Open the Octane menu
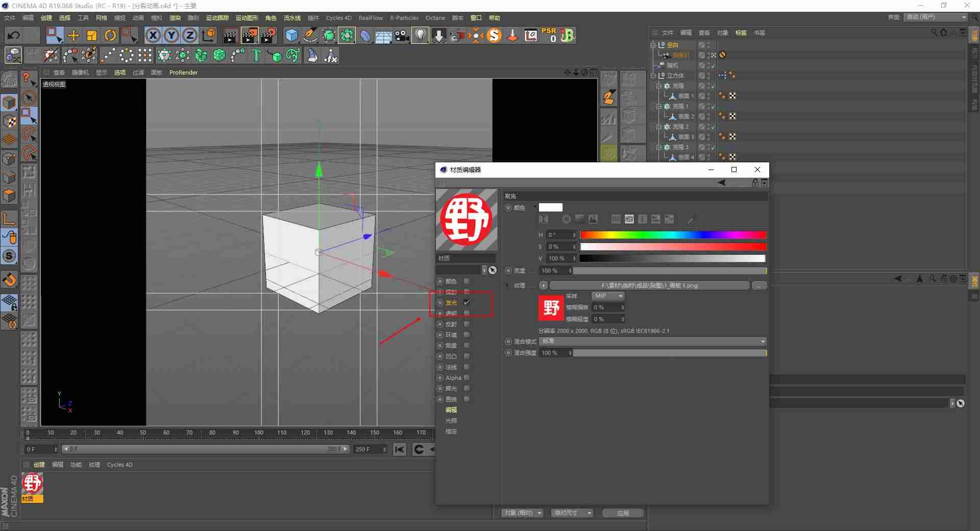 [x=435, y=18]
